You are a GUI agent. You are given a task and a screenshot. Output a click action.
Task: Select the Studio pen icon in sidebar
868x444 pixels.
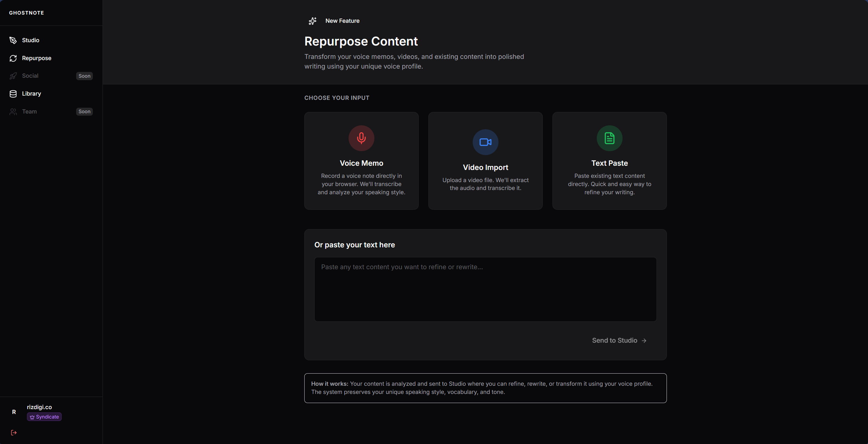pos(13,40)
